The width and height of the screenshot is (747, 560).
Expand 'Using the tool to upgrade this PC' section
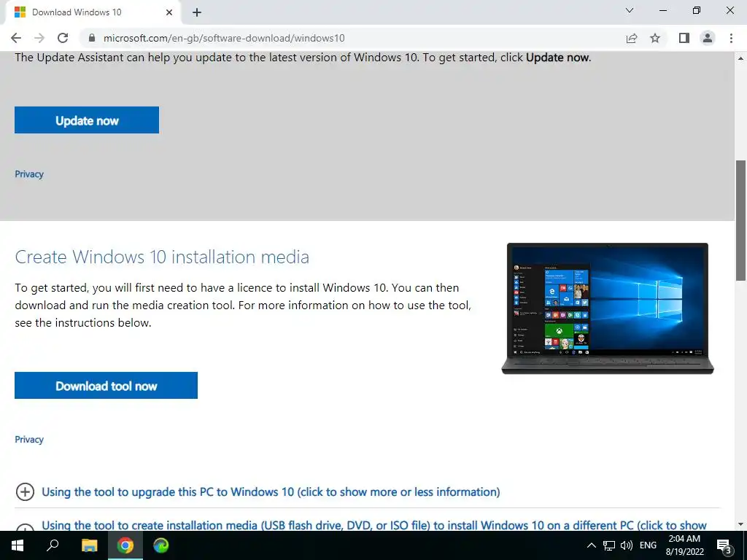coord(271,492)
